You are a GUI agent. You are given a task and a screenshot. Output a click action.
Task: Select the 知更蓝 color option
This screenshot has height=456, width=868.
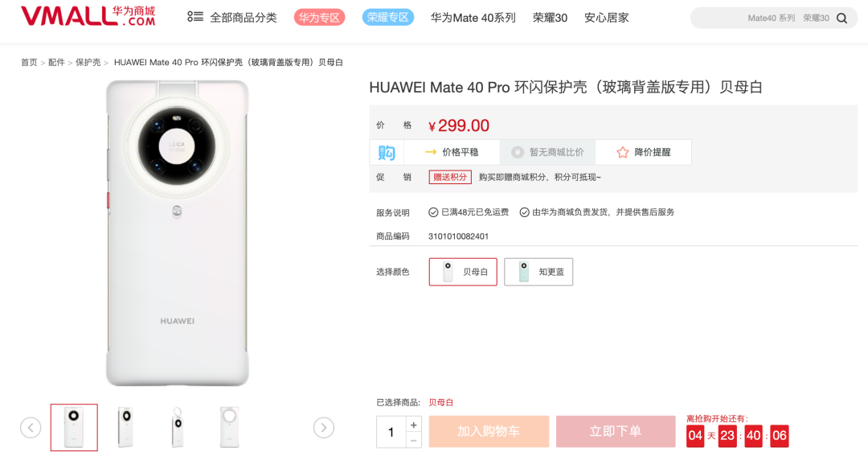pyautogui.click(x=538, y=272)
